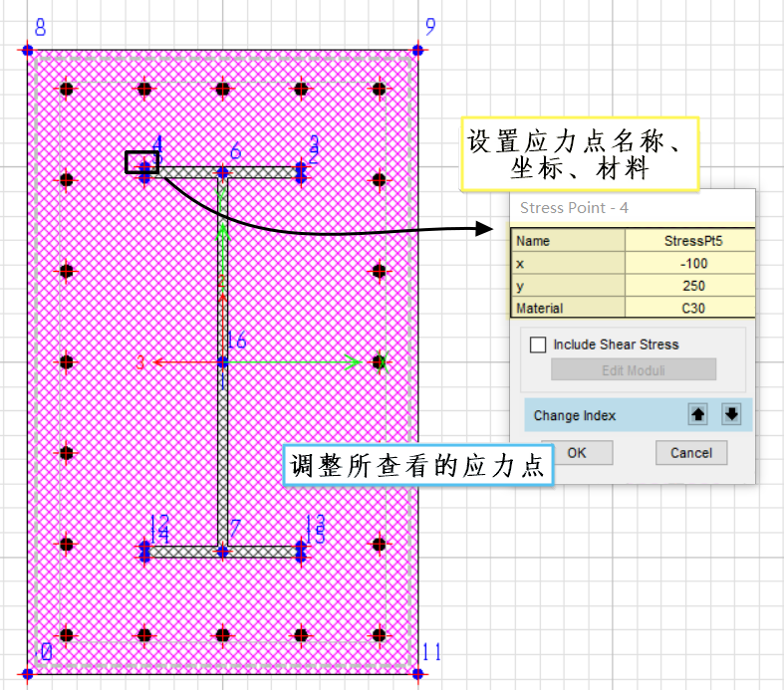This screenshot has width=784, height=690.
Task: Cancel the Stress Point dialog
Action: point(690,453)
